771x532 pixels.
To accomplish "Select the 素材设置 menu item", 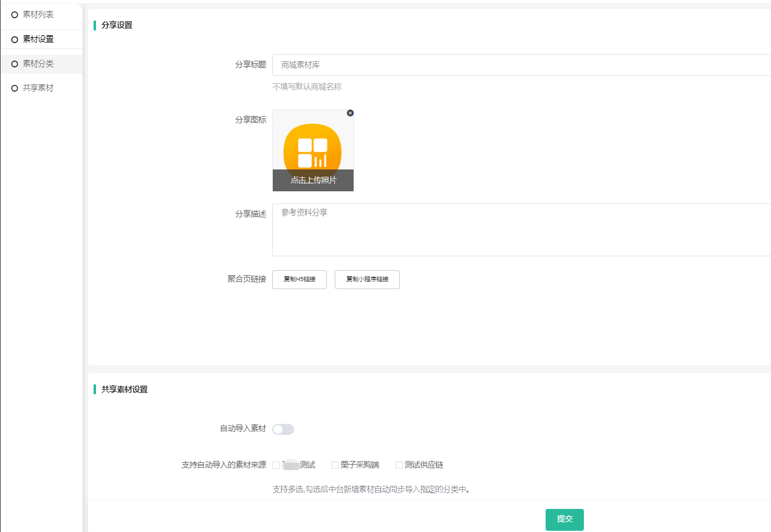I will click(38, 39).
